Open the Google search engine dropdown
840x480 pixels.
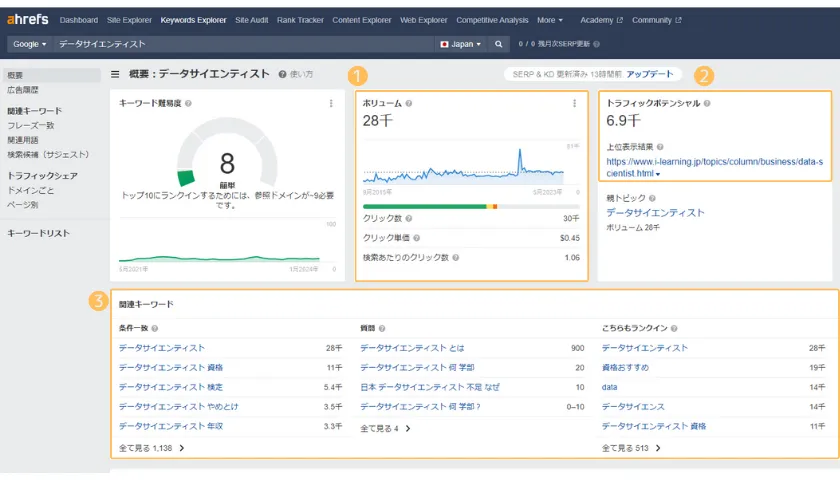tap(29, 44)
